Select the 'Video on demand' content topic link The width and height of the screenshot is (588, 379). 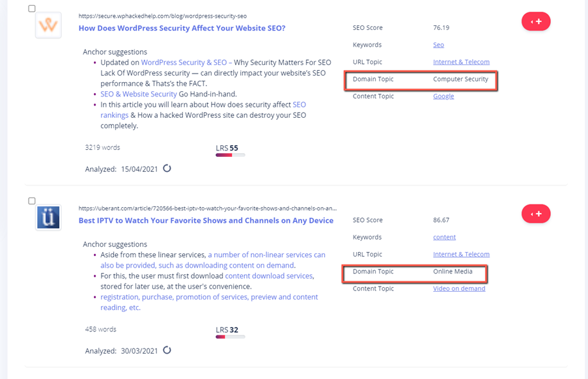click(x=459, y=288)
